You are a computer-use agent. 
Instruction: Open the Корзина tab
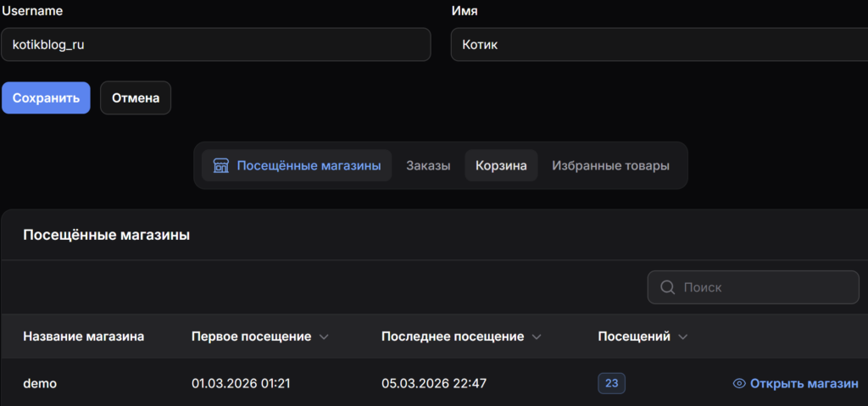coord(501,166)
